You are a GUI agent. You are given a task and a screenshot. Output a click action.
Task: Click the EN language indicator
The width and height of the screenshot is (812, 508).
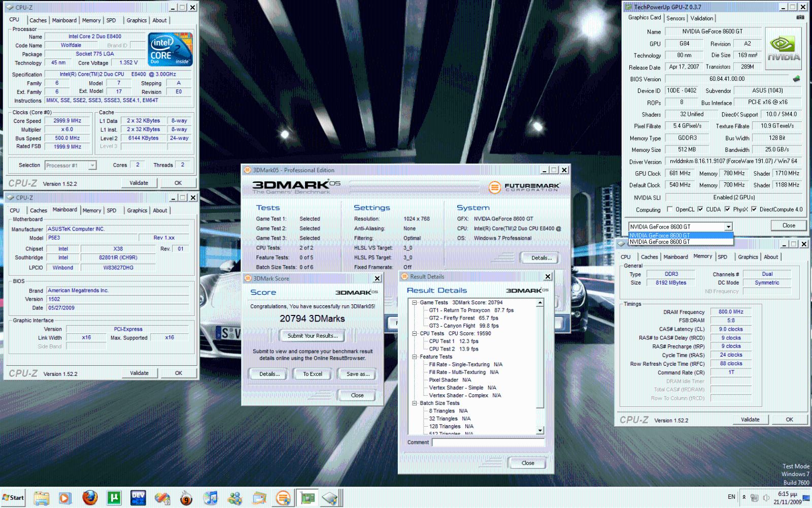(x=731, y=497)
